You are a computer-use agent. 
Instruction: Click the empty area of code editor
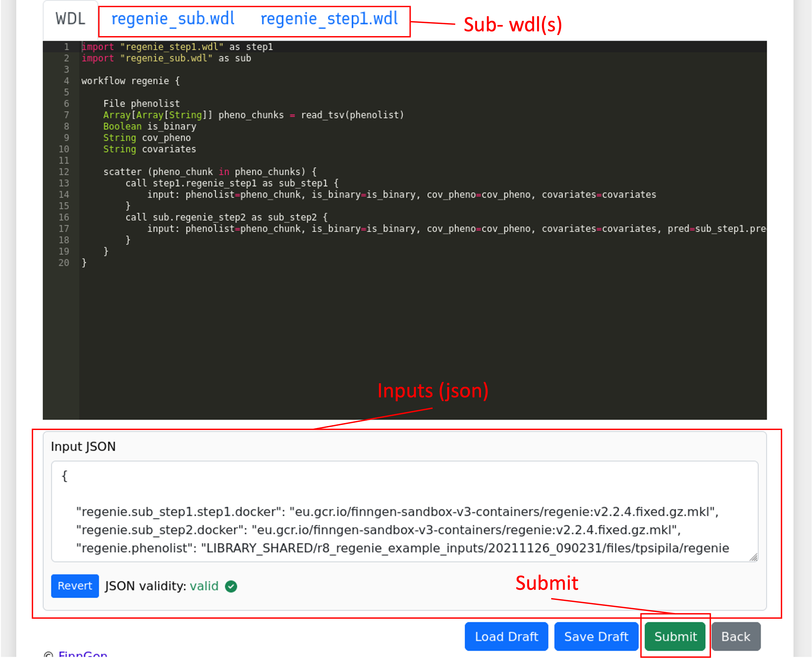point(417,334)
